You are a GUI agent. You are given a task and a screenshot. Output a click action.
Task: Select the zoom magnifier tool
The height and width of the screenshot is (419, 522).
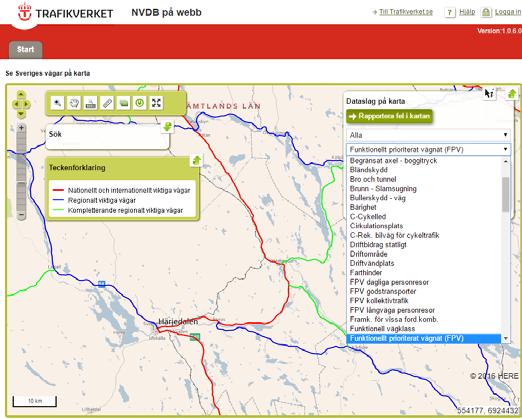[58, 103]
